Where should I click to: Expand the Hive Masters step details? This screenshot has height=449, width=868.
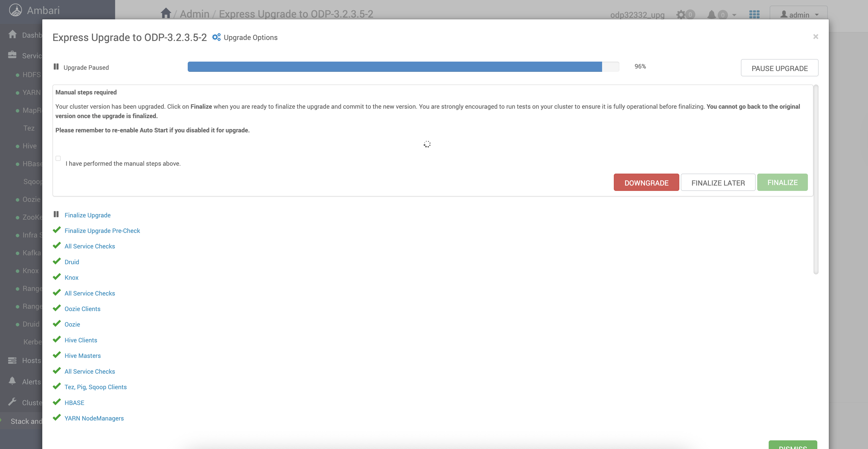(83, 356)
